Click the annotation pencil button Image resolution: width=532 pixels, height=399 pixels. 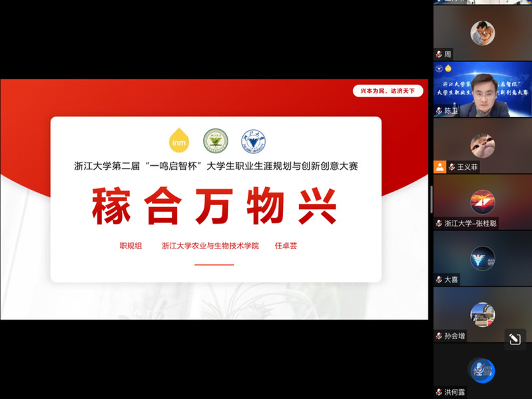pyautogui.click(x=515, y=339)
